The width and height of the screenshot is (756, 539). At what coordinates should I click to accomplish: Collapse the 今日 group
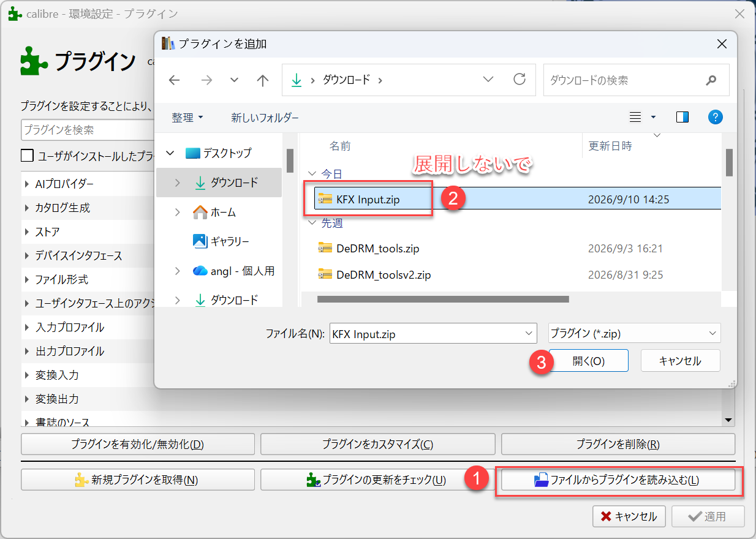312,175
